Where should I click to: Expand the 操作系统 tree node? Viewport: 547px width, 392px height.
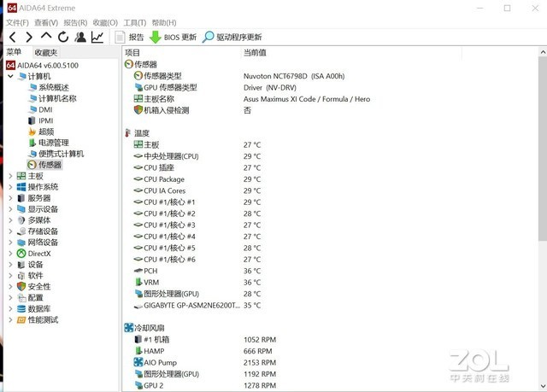tap(10, 187)
